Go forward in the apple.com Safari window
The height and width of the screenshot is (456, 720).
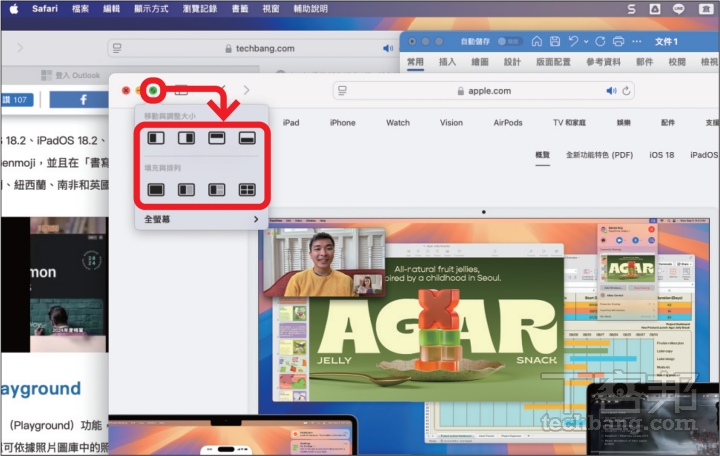pyautogui.click(x=247, y=90)
